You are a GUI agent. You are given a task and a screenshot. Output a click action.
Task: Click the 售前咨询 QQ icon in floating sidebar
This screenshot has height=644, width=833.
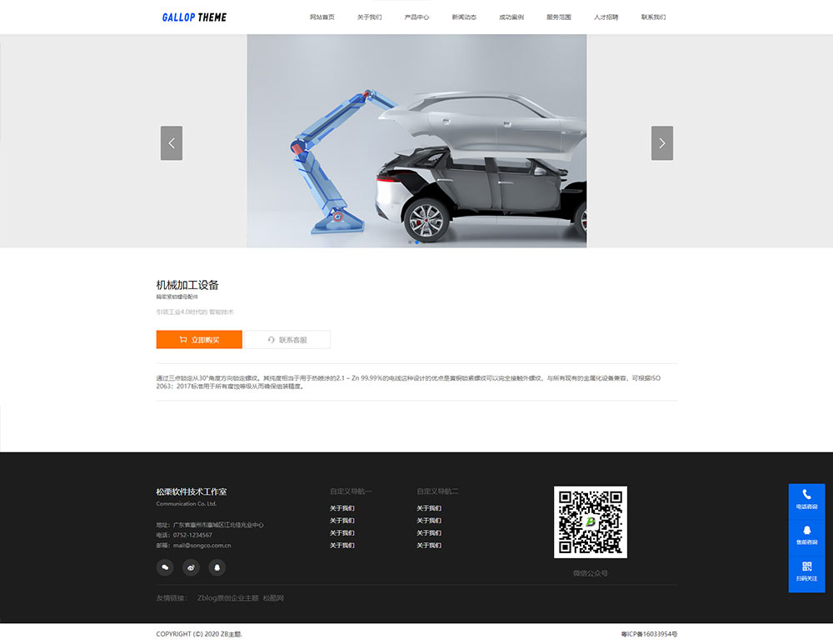pos(806,531)
